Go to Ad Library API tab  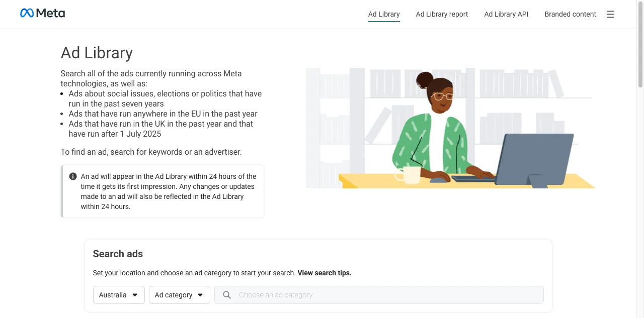pos(506,14)
